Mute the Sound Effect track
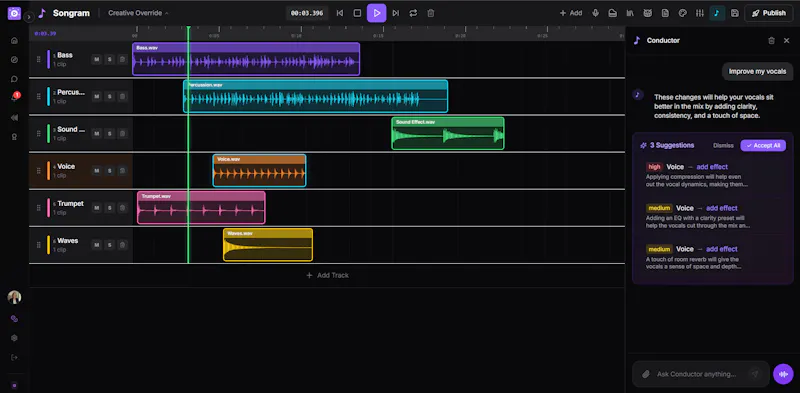The height and width of the screenshot is (393, 800). 96,134
